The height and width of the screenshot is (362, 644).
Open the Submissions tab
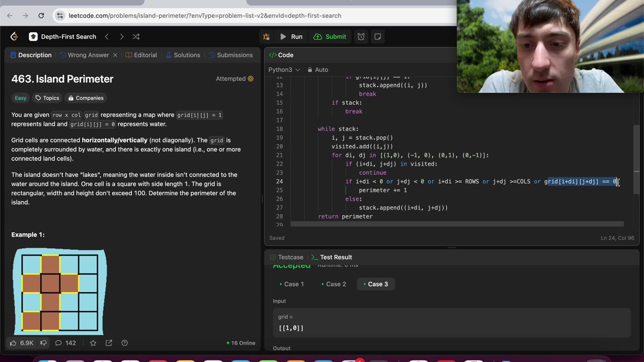(x=230, y=55)
